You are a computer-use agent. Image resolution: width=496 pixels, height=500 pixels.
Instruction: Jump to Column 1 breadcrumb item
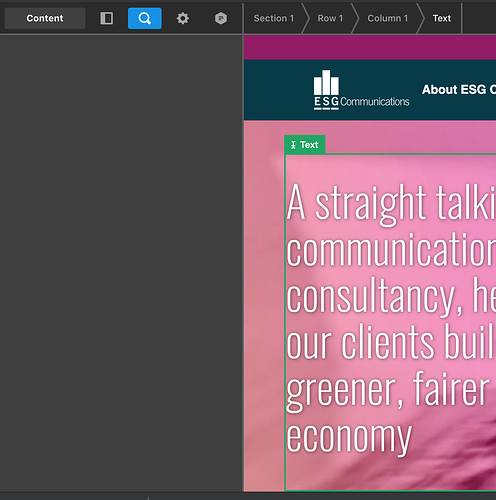click(387, 18)
